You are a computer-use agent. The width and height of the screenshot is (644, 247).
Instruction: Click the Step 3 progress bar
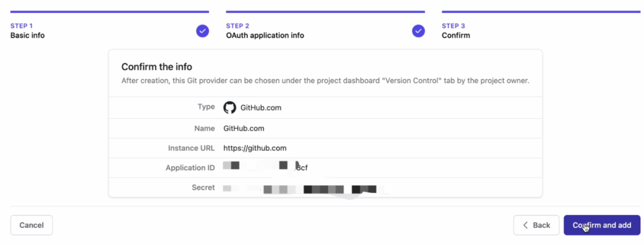coord(541,11)
